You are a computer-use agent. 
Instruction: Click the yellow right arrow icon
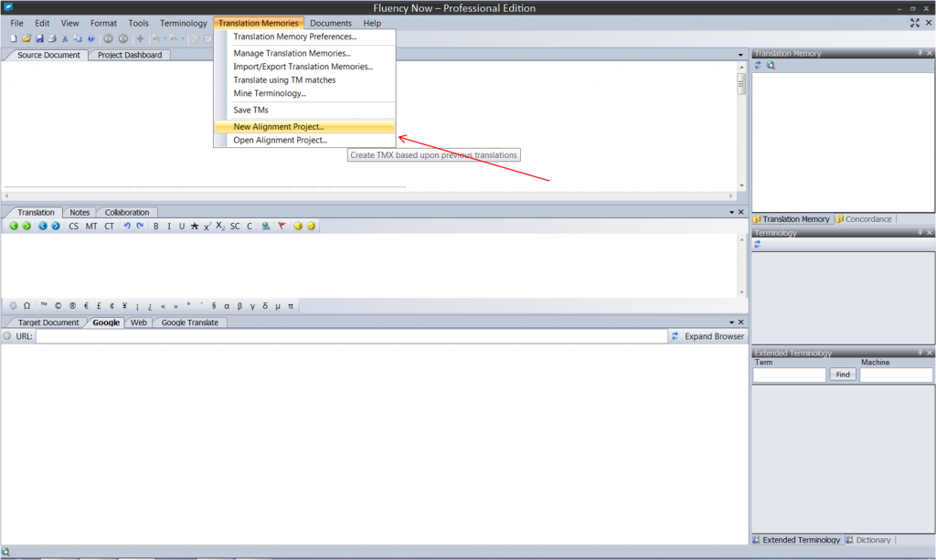311,226
